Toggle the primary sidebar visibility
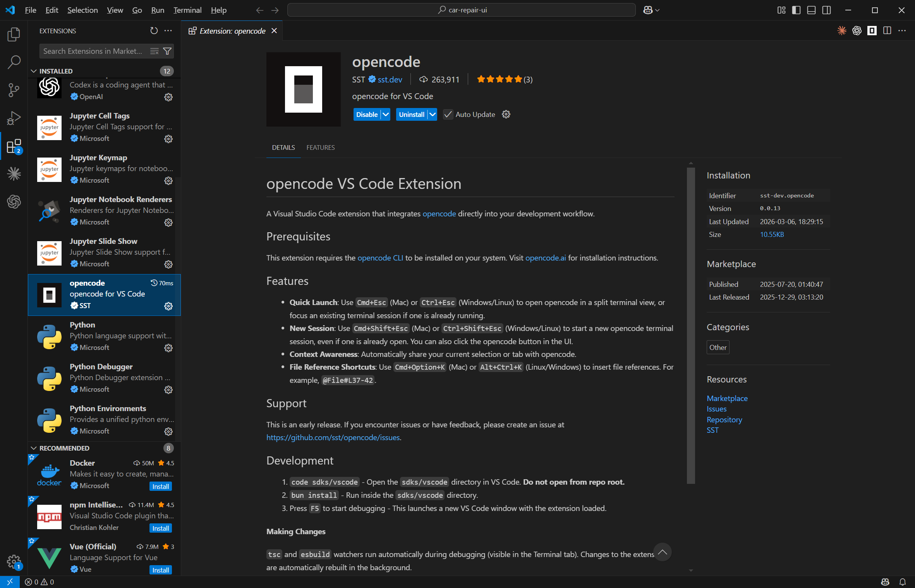The image size is (915, 588). click(796, 10)
